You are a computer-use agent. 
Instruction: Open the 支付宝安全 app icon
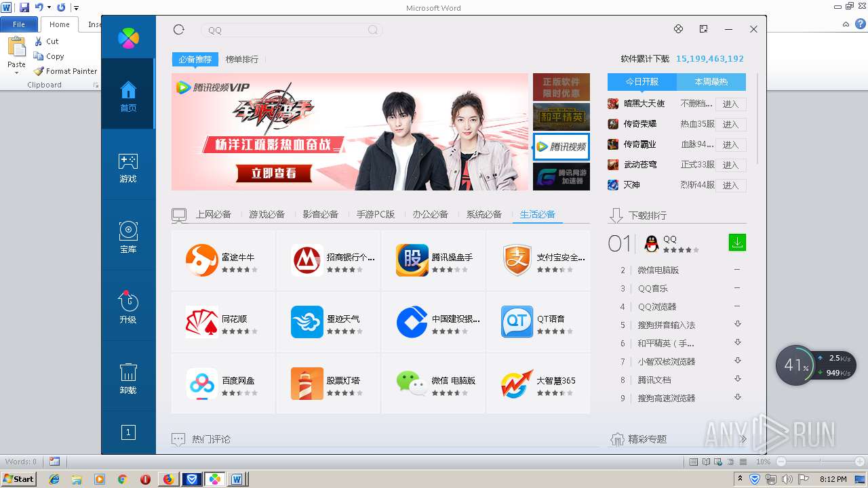coord(517,260)
